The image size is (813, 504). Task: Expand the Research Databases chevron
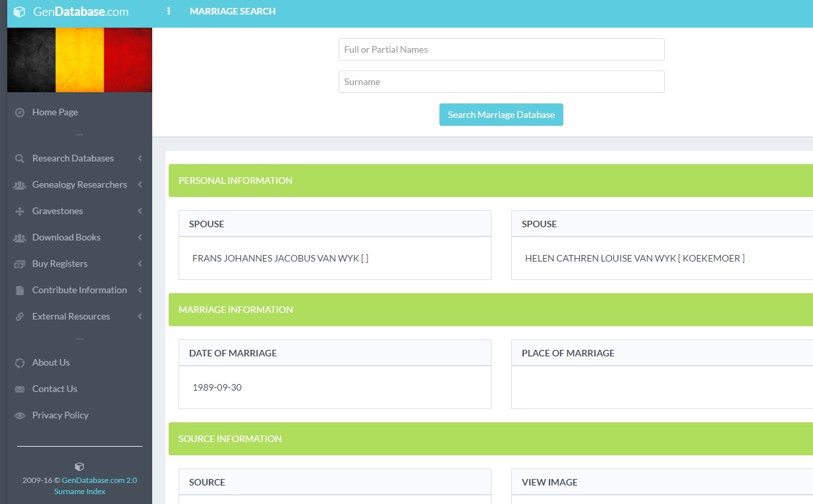tap(140, 158)
